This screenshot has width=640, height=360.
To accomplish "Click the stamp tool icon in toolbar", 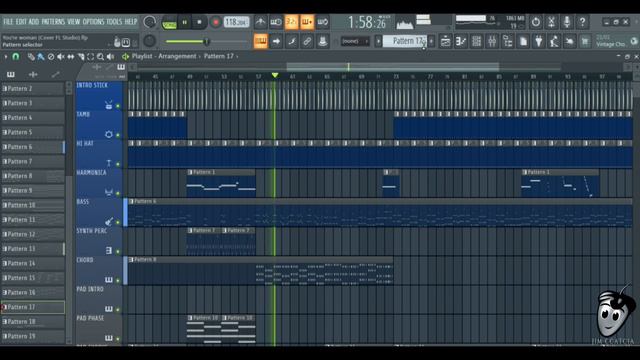I will [x=322, y=41].
